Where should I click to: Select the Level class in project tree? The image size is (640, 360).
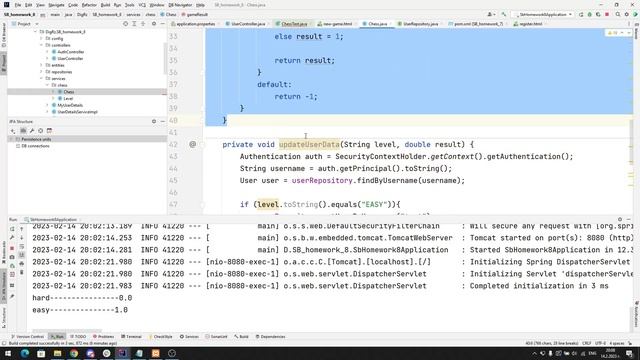(68, 99)
